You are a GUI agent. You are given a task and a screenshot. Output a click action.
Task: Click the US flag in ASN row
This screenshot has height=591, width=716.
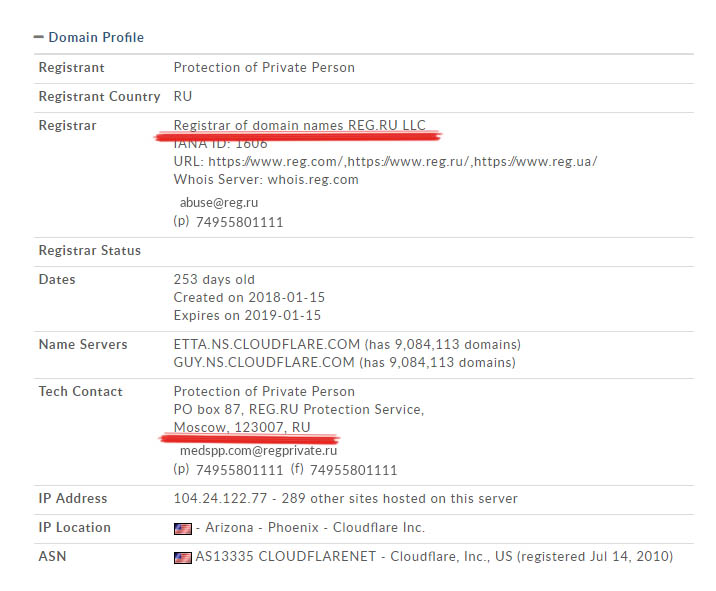(182, 557)
